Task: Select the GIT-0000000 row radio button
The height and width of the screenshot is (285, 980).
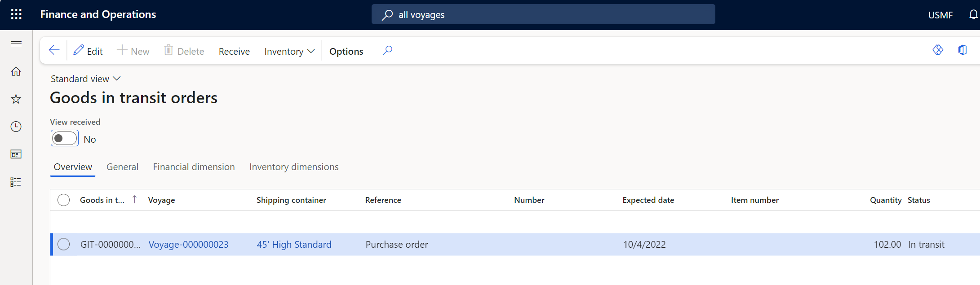Action: point(64,244)
